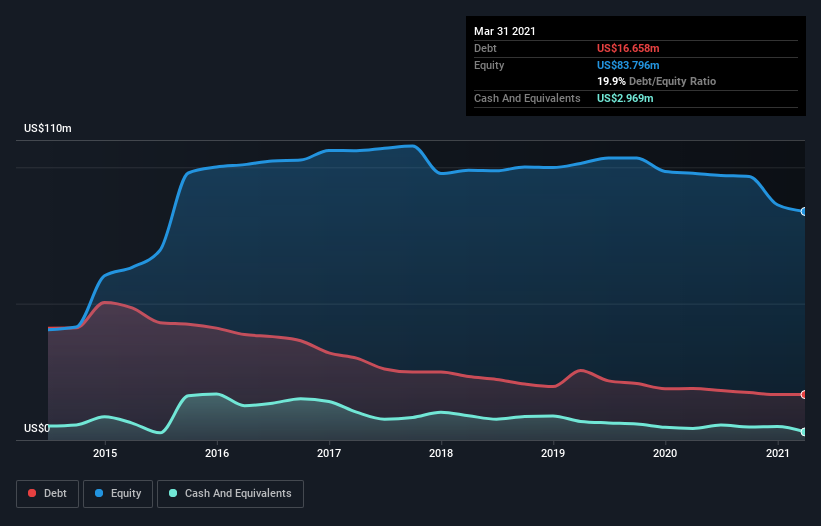Click the 2019 x-axis label
Image resolution: width=821 pixels, height=526 pixels.
[553, 453]
